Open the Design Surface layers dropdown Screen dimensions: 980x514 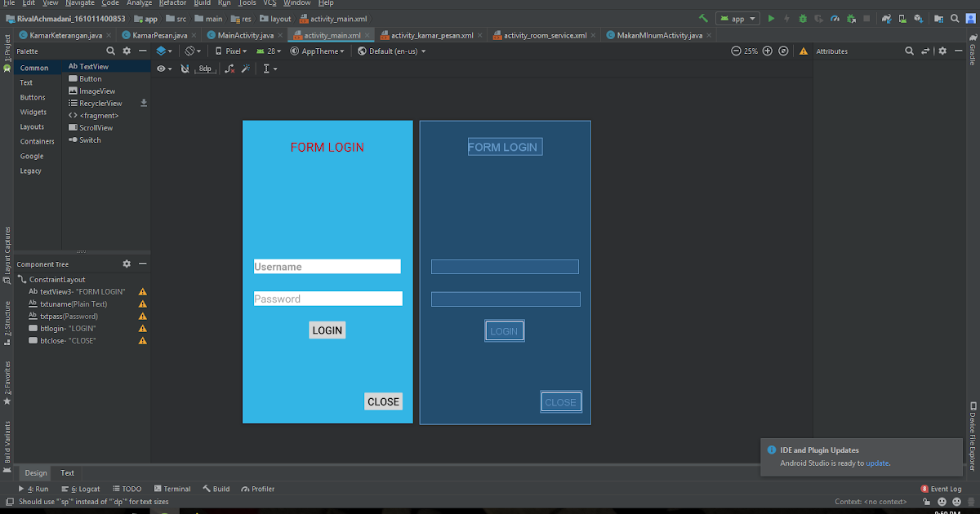coord(164,51)
